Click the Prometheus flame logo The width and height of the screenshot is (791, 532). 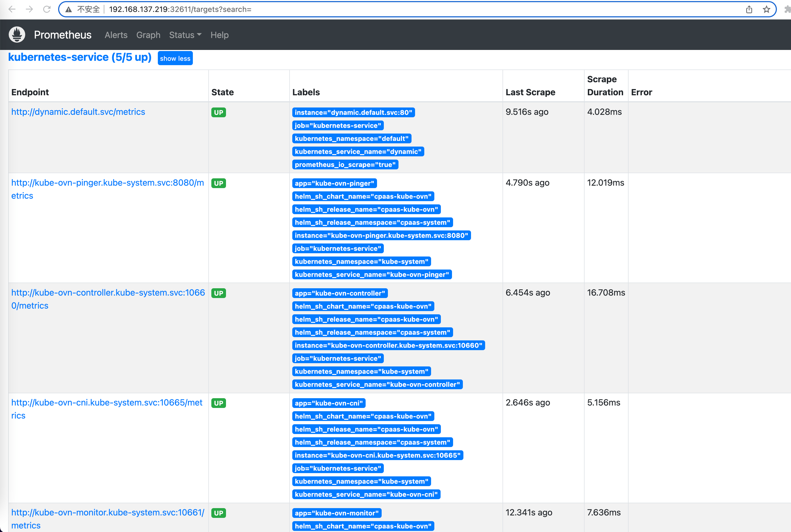coord(17,35)
